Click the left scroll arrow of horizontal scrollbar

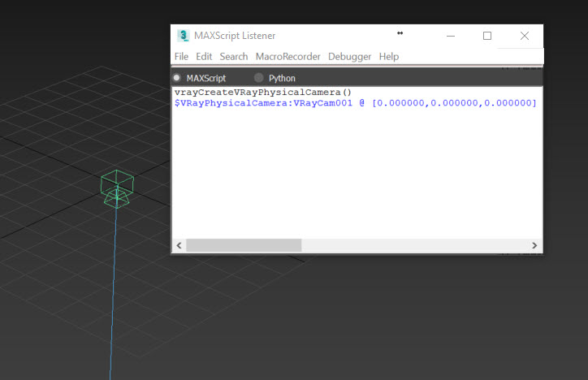pyautogui.click(x=179, y=245)
